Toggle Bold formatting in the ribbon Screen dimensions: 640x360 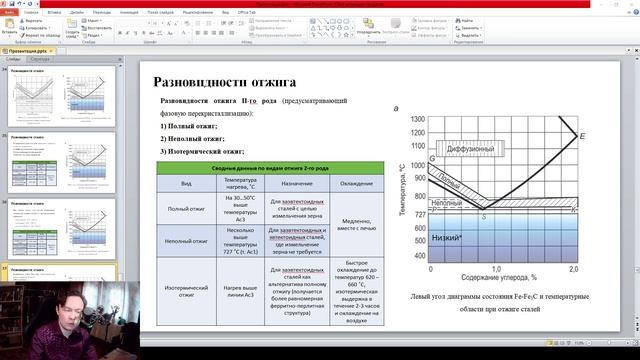(x=120, y=33)
